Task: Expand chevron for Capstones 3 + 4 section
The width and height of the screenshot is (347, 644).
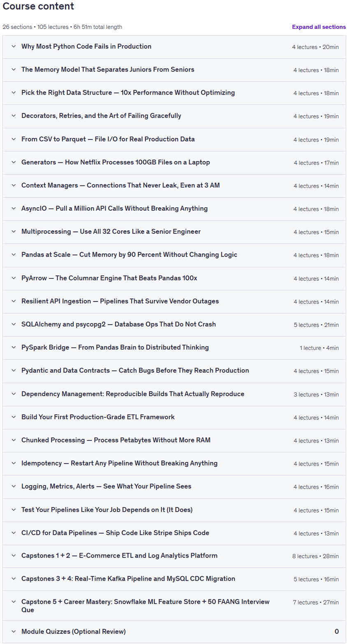Action: click(14, 579)
